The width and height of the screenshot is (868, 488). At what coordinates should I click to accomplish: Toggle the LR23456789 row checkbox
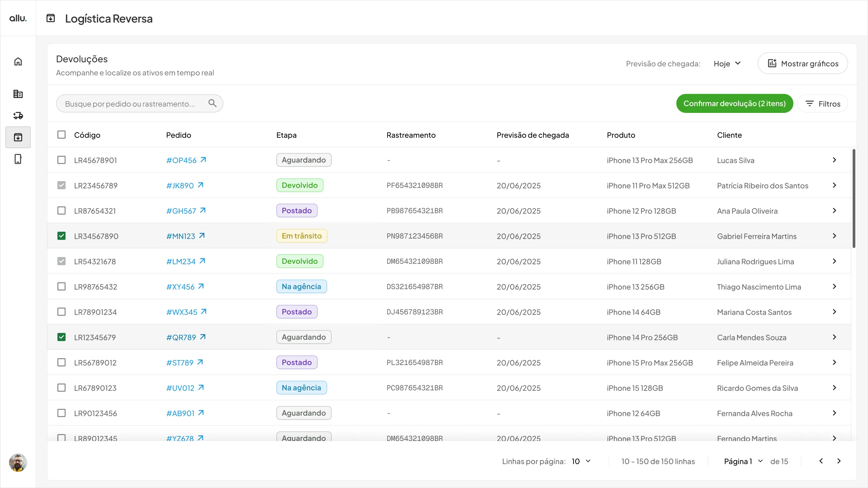(61, 185)
